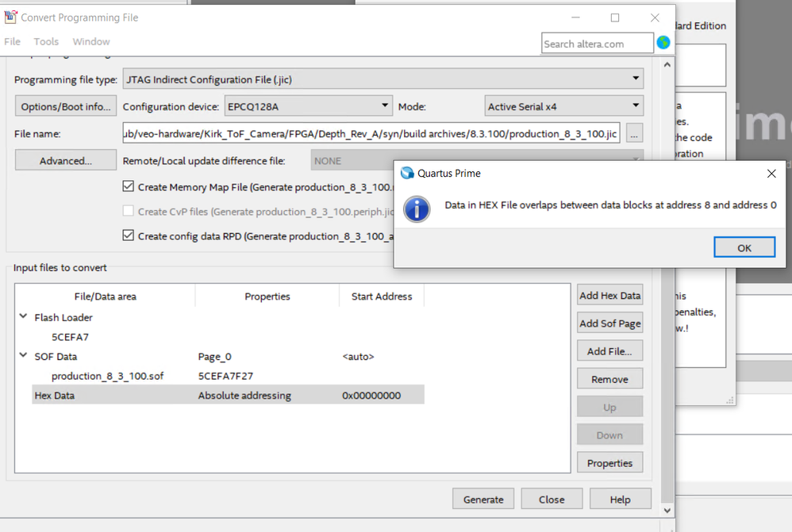
Task: Click the Search altera.com field
Action: [x=597, y=44]
